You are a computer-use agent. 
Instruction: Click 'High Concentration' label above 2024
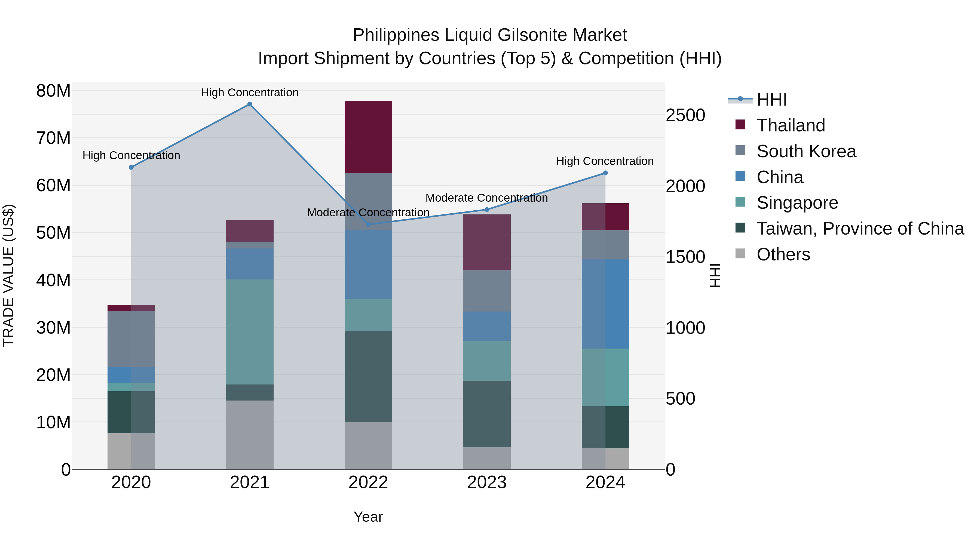(605, 161)
